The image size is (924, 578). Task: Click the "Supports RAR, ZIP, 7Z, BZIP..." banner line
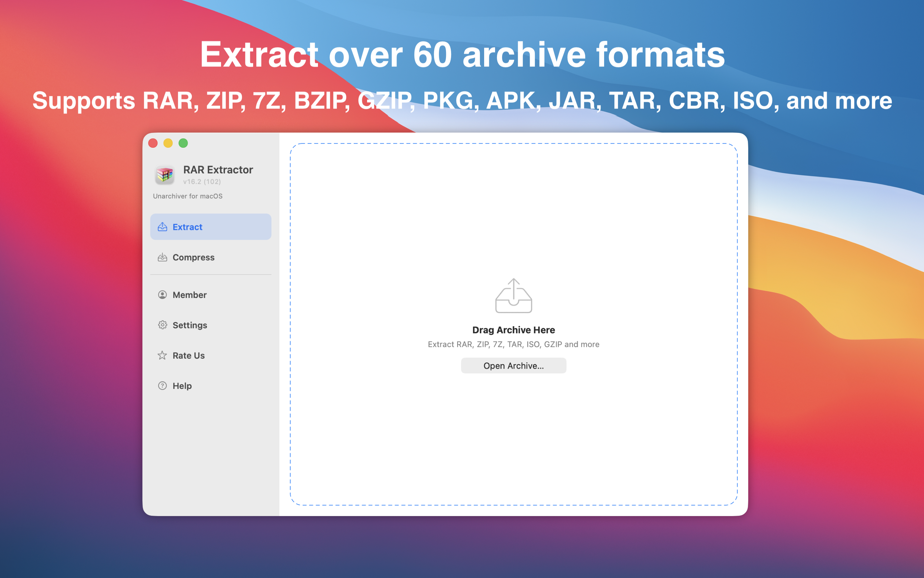point(462,101)
